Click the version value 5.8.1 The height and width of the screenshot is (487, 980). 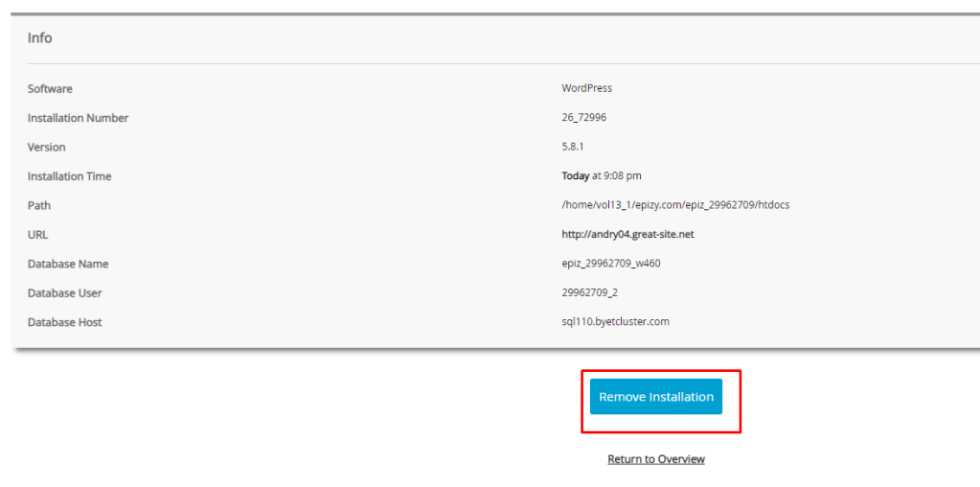click(574, 147)
